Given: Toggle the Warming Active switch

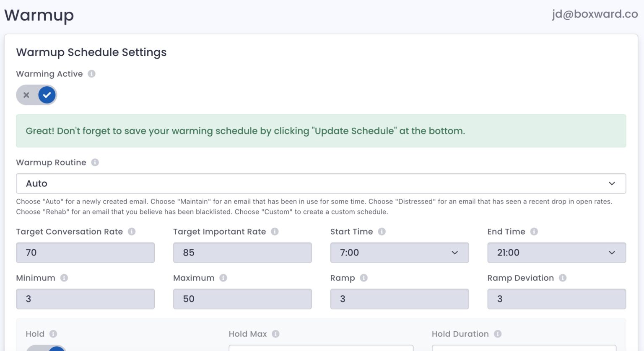Looking at the screenshot, I should pyautogui.click(x=36, y=95).
